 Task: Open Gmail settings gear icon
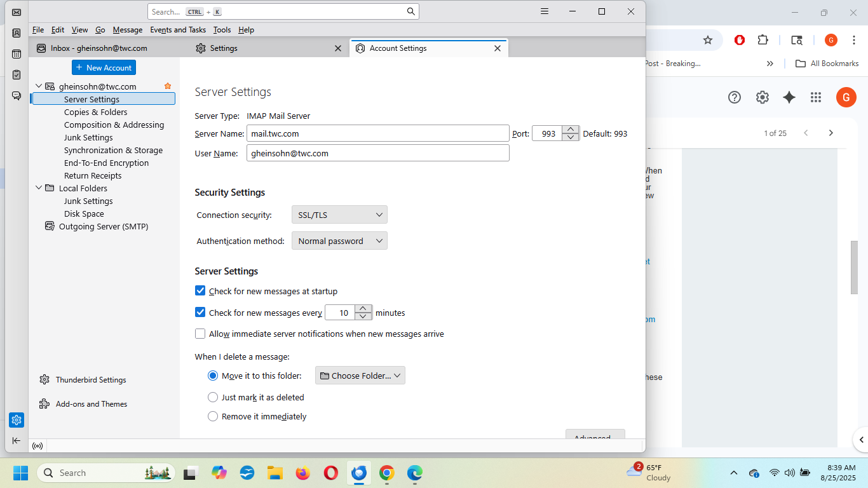pos(763,97)
